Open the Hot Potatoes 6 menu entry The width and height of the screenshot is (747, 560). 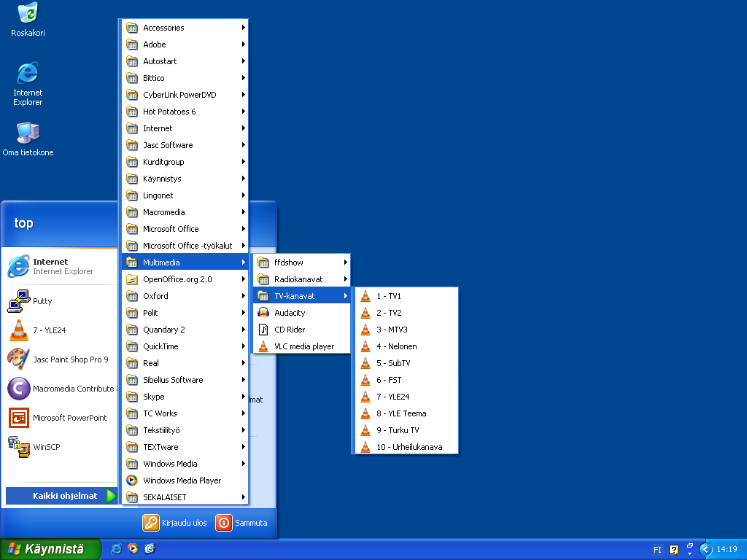[185, 112]
